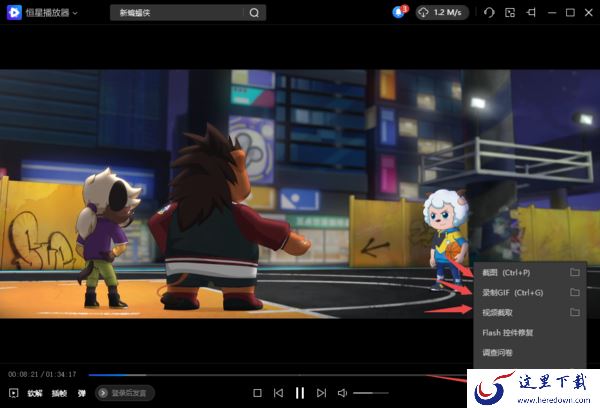Adjust the volume slider
Image resolution: width=600 pixels, height=408 pixels.
[371, 393]
